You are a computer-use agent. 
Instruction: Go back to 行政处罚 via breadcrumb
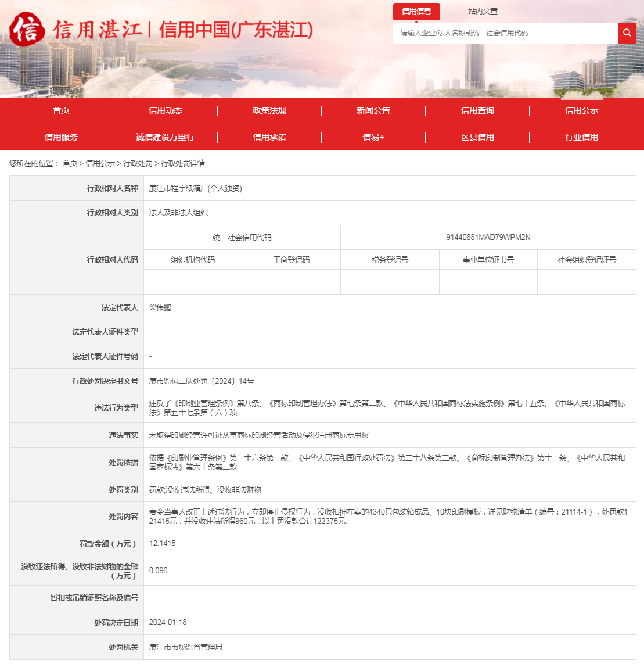click(138, 164)
